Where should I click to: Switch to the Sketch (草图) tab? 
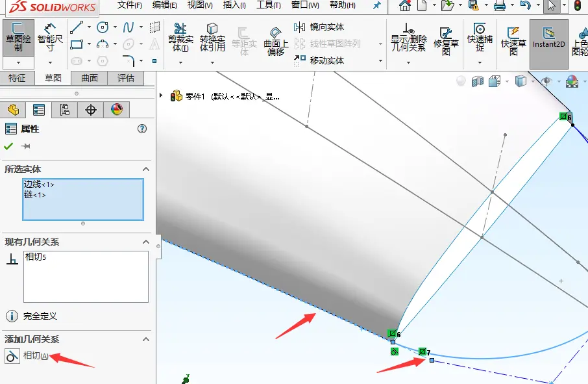[53, 78]
